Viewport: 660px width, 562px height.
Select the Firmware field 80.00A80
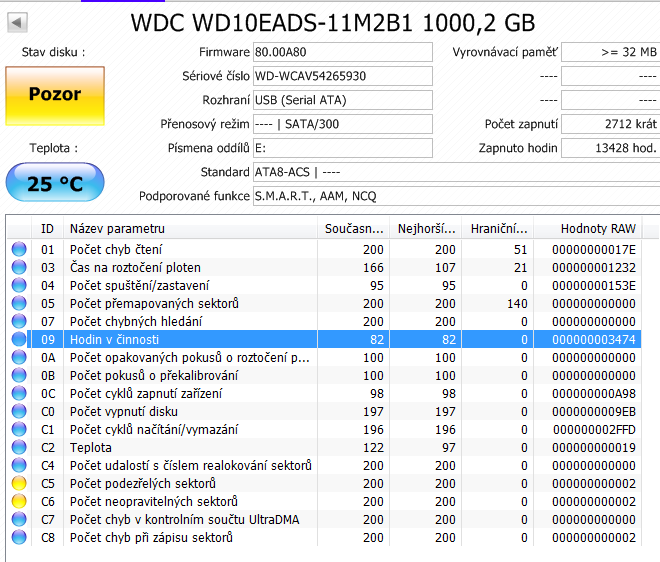point(343,52)
